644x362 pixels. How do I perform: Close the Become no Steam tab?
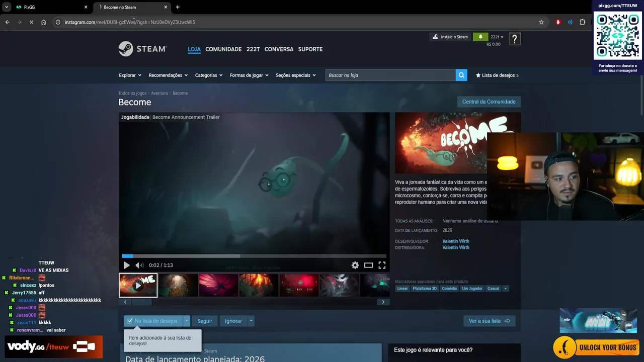point(166,7)
